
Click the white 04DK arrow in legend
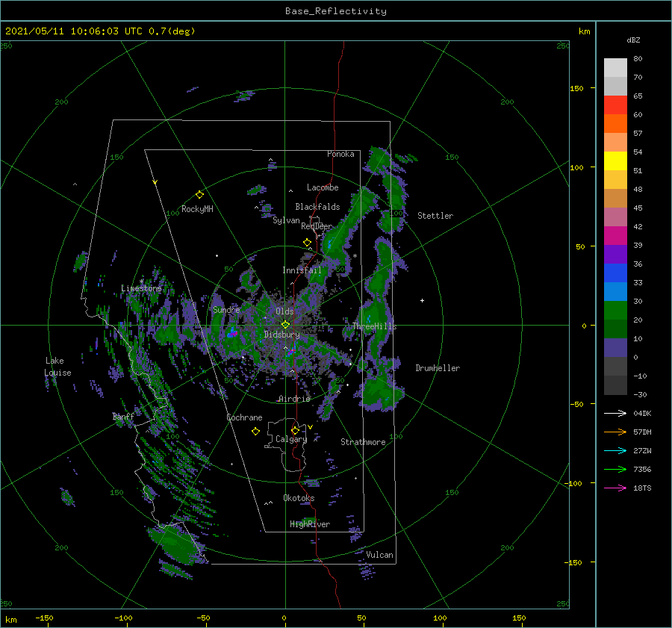pyautogui.click(x=615, y=413)
